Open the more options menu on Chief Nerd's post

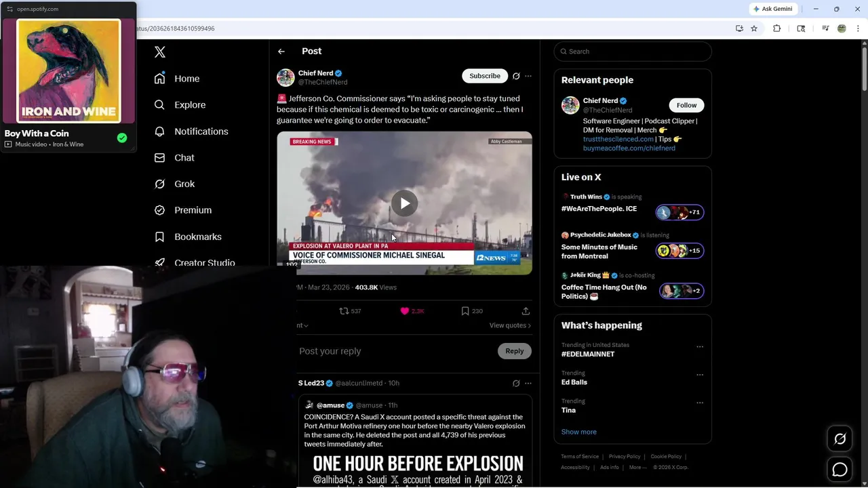[x=528, y=76]
